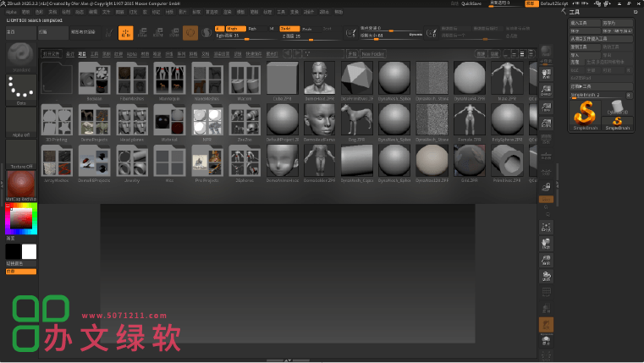Toggle the Rgb channel button
644x363 pixels.
coord(256,29)
